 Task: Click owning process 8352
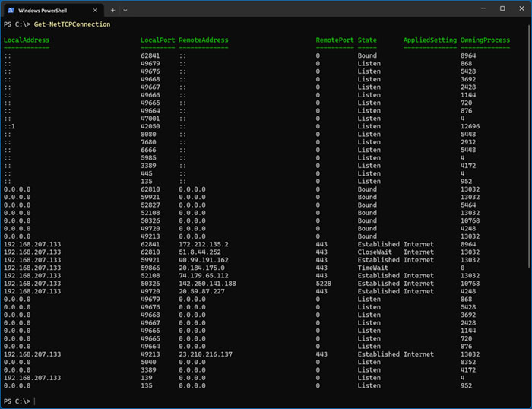468,362
